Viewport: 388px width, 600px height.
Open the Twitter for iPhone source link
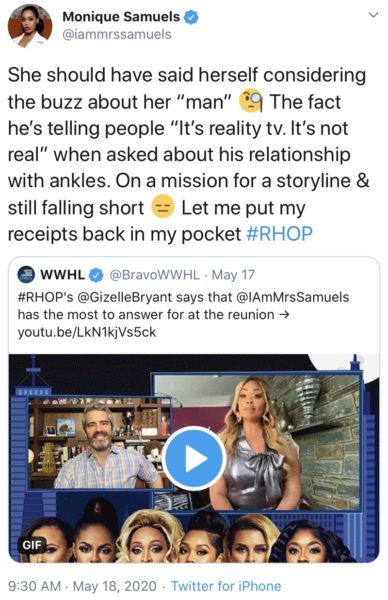point(226,586)
